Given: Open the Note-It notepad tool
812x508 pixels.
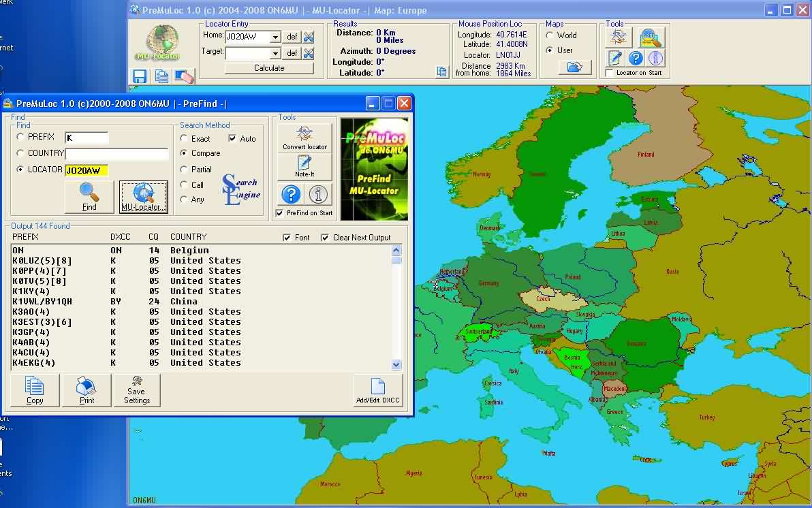Looking at the screenshot, I should 304,167.
